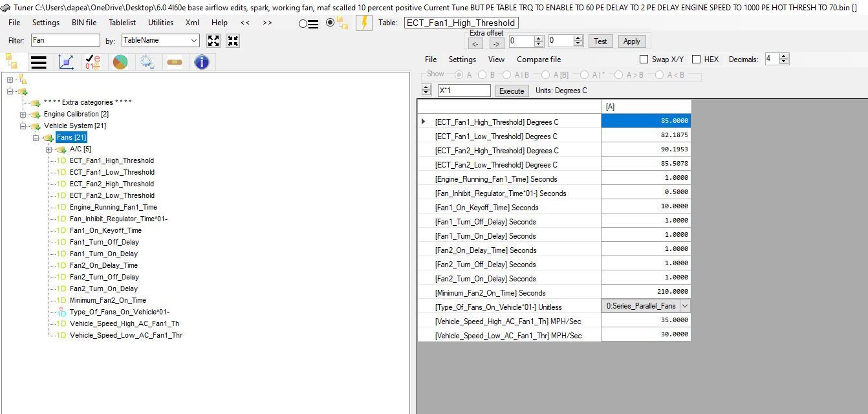
Task: Click the Filter text field
Action: (x=65, y=40)
